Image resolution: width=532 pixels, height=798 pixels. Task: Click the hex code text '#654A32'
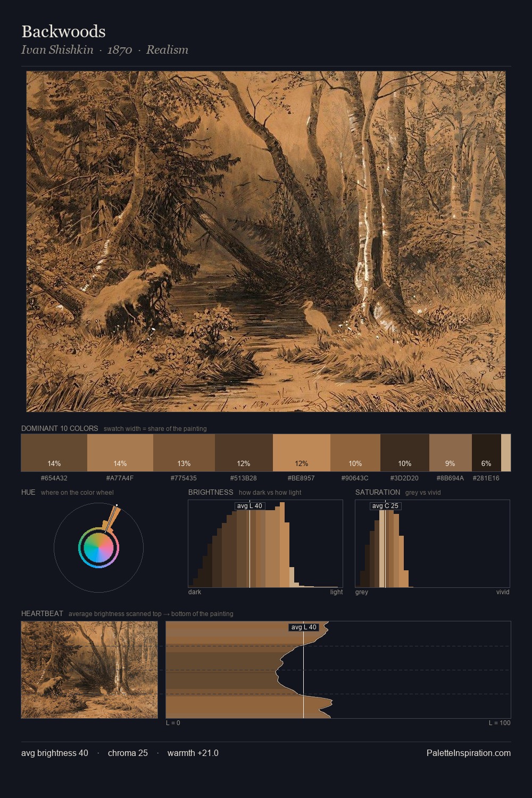click(54, 478)
